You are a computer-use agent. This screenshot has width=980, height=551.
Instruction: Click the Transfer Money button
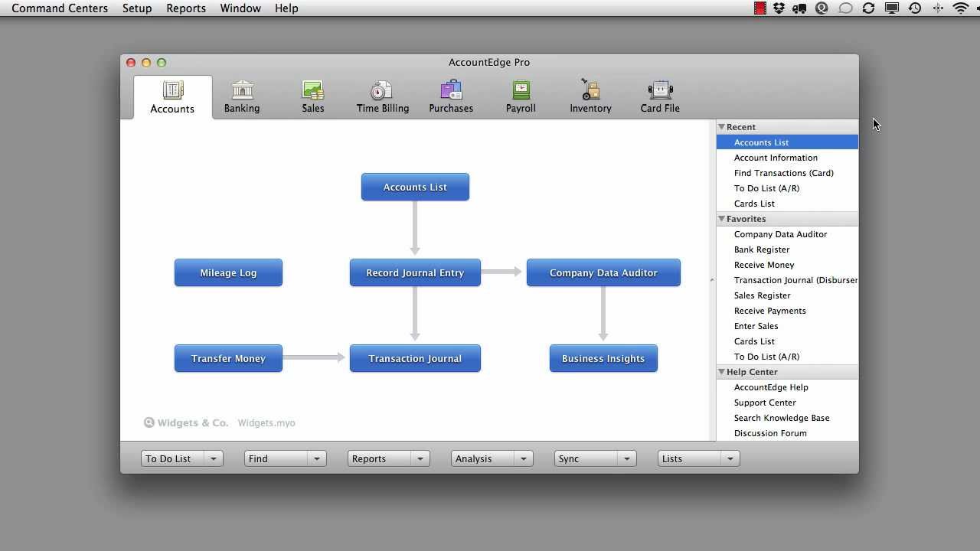point(228,358)
